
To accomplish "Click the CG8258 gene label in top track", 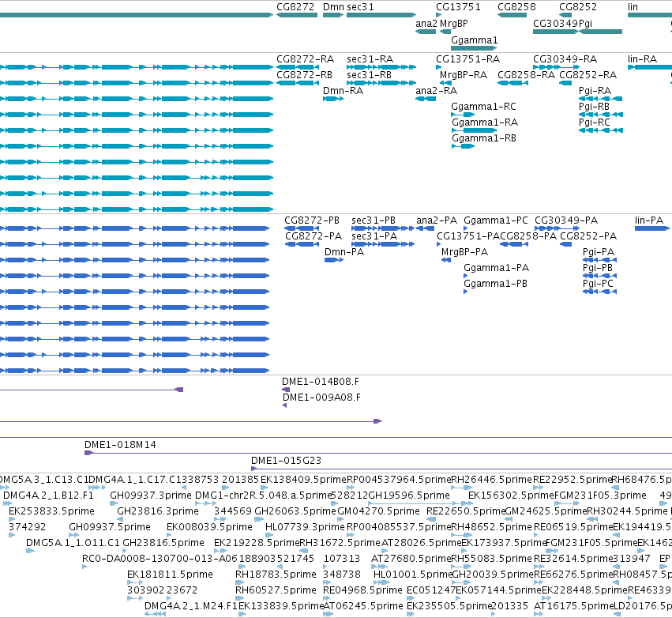I will (516, 7).
